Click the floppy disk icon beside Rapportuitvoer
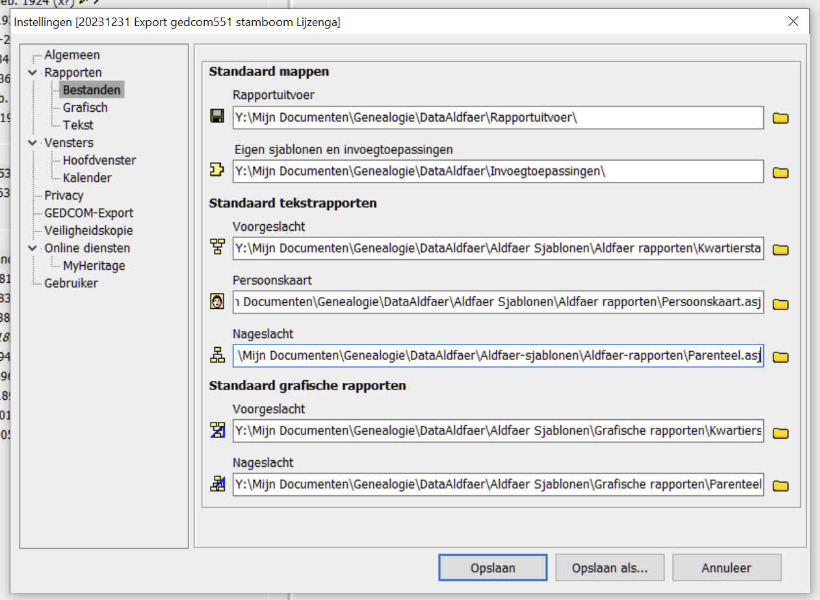Viewport: 820px width, 600px height. point(217,118)
